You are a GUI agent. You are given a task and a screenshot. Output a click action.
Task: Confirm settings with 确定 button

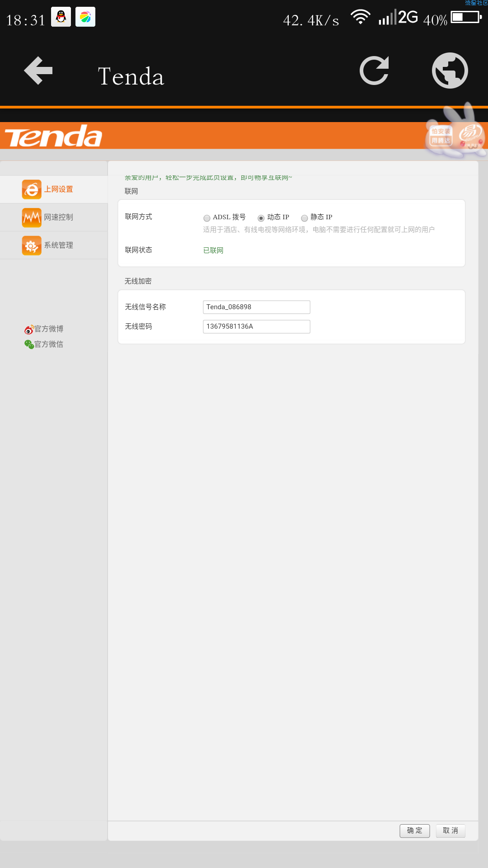[414, 830]
